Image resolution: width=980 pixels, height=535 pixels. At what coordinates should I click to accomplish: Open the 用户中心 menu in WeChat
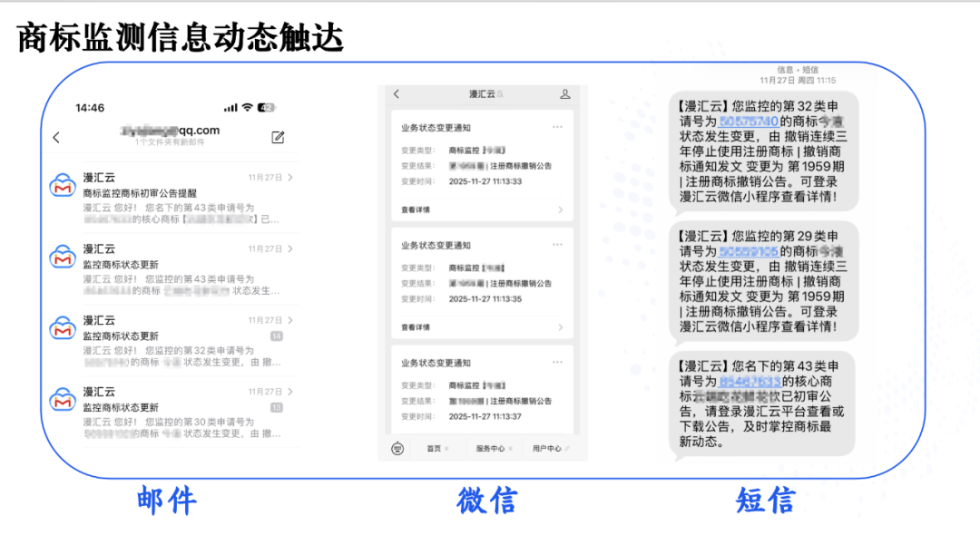pos(550,448)
